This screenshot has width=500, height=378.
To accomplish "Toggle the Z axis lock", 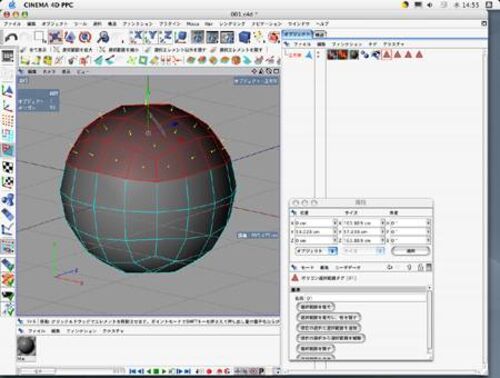I will [x=166, y=37].
